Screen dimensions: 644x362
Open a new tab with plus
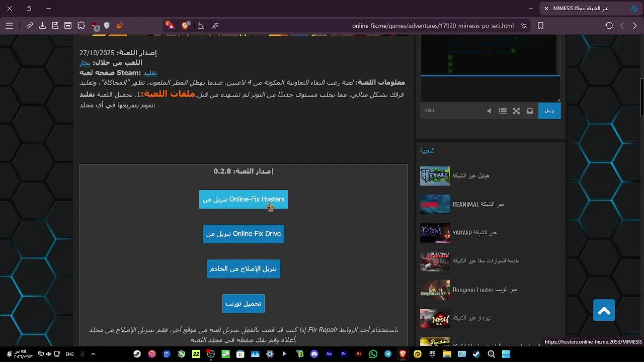point(531,9)
